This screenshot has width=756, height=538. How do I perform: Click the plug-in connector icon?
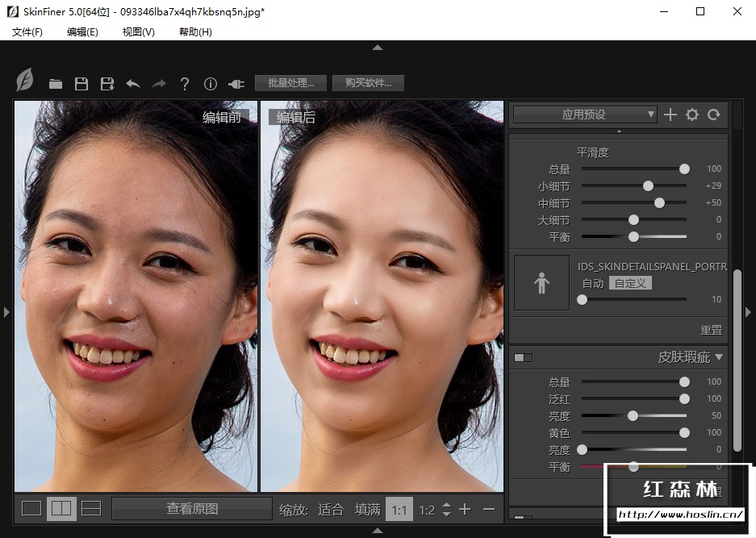(x=236, y=84)
